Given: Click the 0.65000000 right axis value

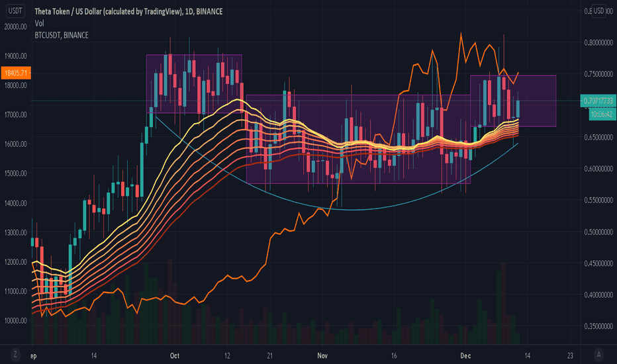Looking at the screenshot, I should [598, 138].
